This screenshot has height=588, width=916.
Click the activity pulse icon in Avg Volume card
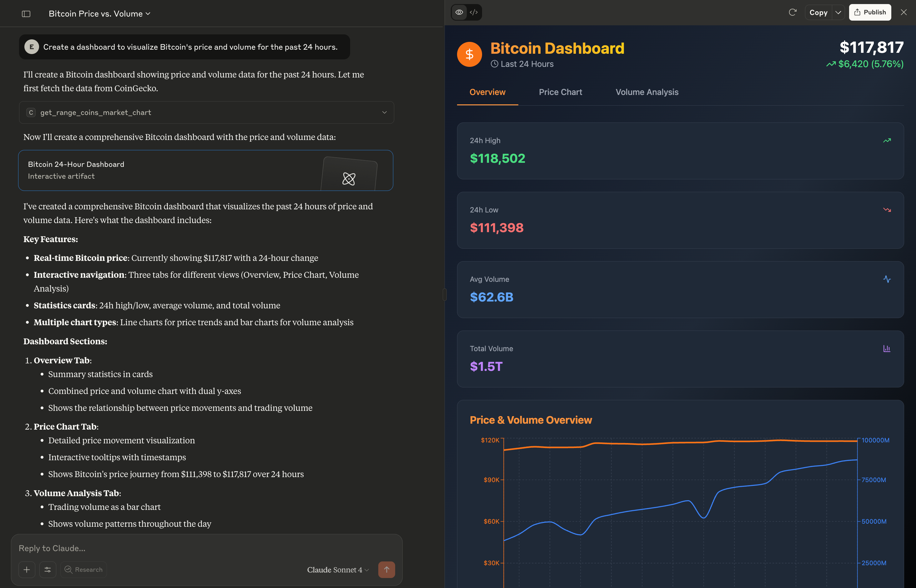[887, 279]
